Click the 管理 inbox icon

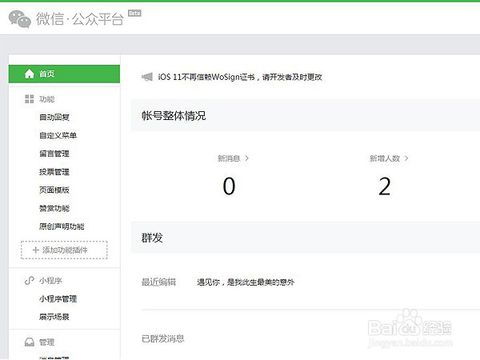point(29,342)
